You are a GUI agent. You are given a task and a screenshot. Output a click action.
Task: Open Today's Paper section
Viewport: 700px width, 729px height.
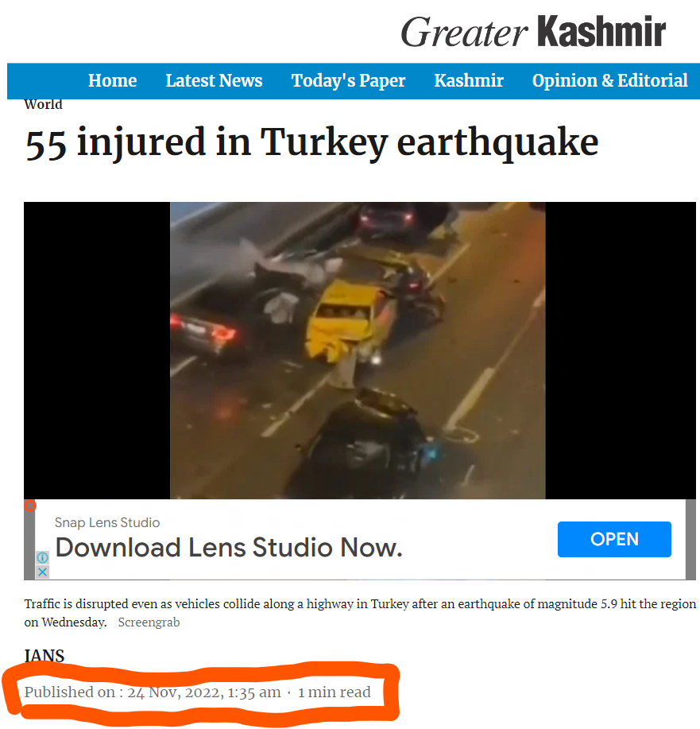[x=348, y=80]
